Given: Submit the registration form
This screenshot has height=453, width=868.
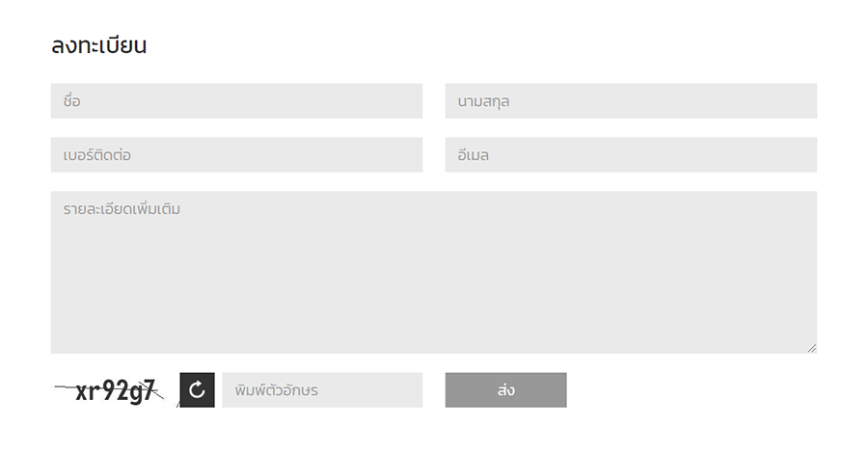Looking at the screenshot, I should pos(505,390).
